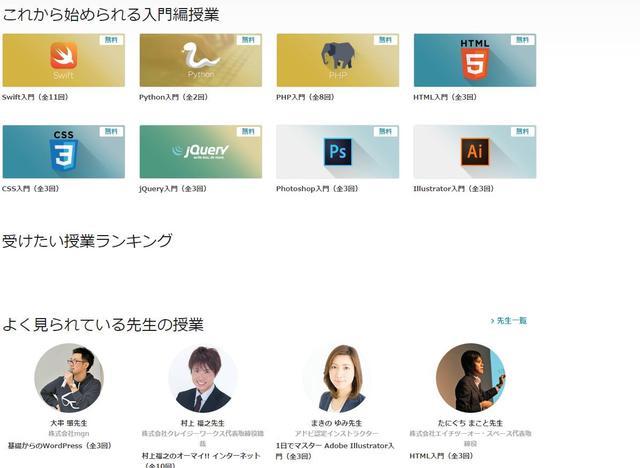Open the Python course thumbnail
Image resolution: width=640 pixels, height=468 pixels.
[x=201, y=60]
